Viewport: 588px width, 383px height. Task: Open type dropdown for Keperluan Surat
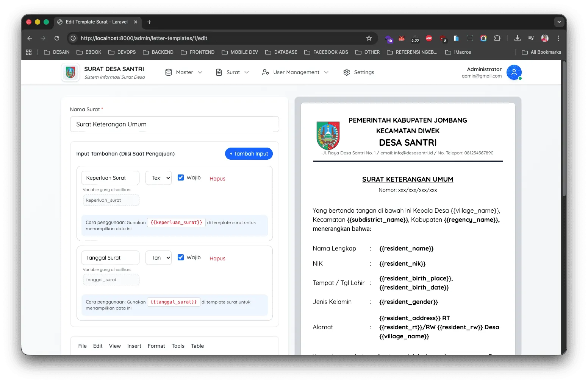[x=158, y=178]
